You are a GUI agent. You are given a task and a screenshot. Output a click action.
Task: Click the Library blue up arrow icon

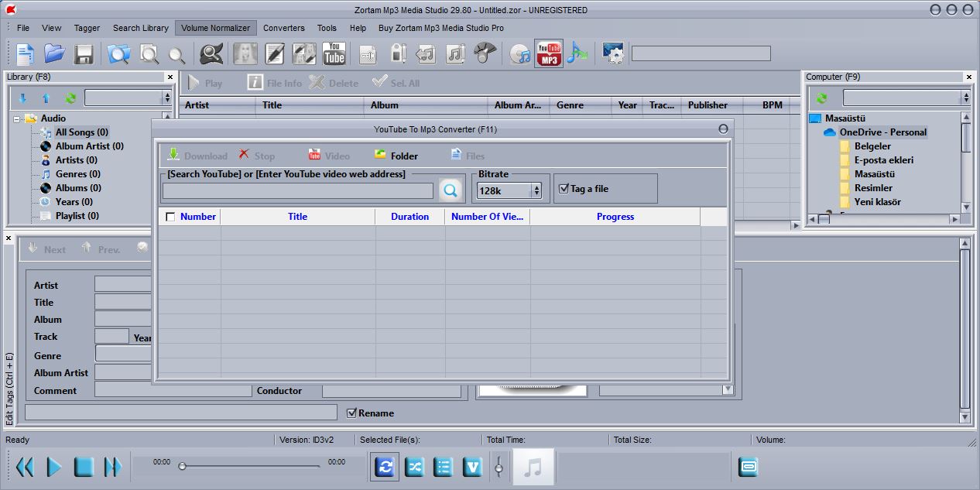46,98
